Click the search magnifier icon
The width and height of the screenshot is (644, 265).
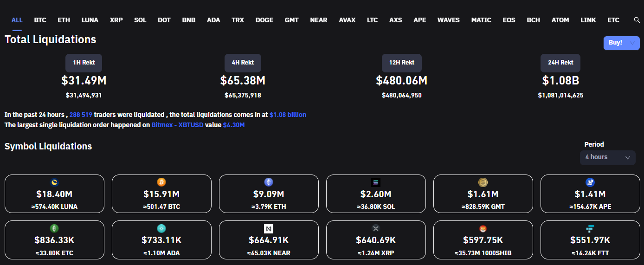click(637, 20)
